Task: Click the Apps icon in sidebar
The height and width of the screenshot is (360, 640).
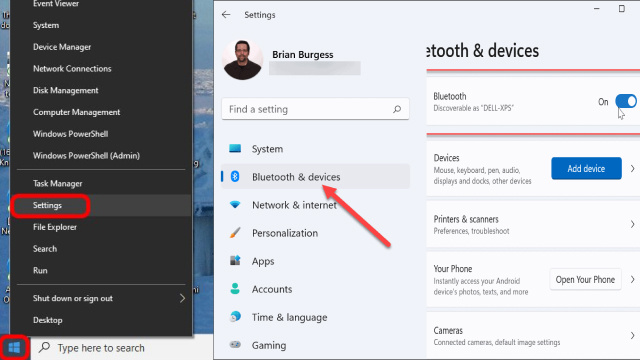Action: pos(235,260)
